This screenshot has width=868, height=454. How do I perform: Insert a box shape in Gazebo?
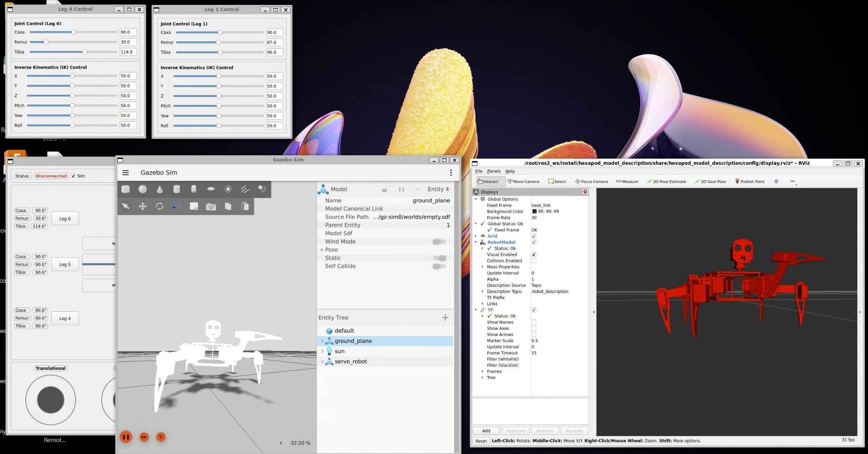pos(126,189)
